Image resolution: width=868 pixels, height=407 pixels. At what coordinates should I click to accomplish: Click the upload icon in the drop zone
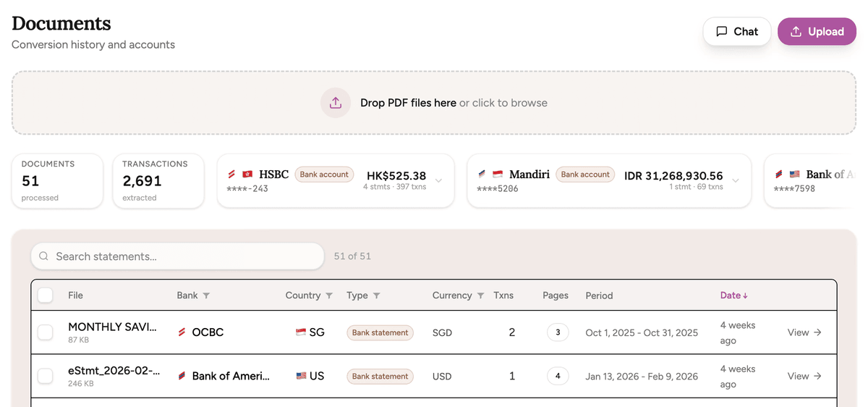[336, 103]
